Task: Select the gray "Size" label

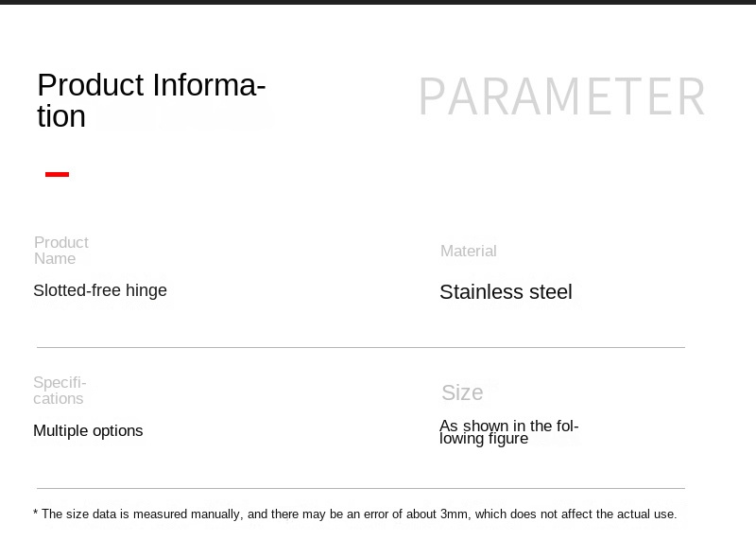Action: coord(462,392)
